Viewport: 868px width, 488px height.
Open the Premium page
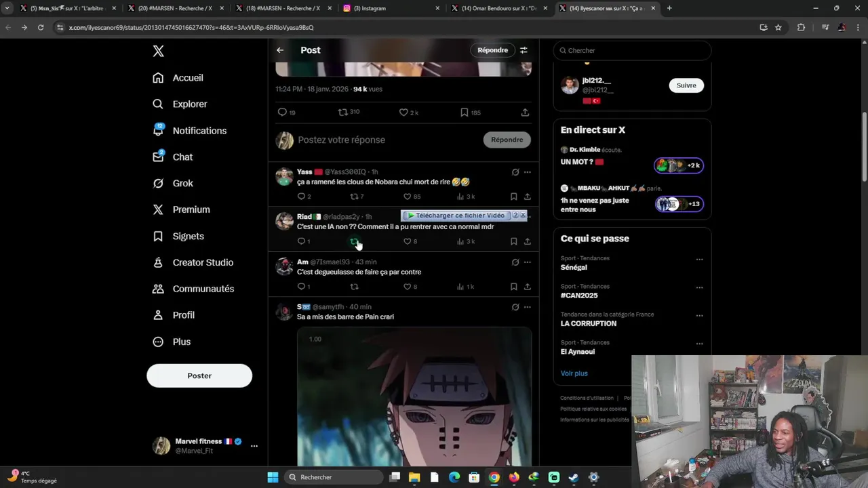(x=181, y=209)
